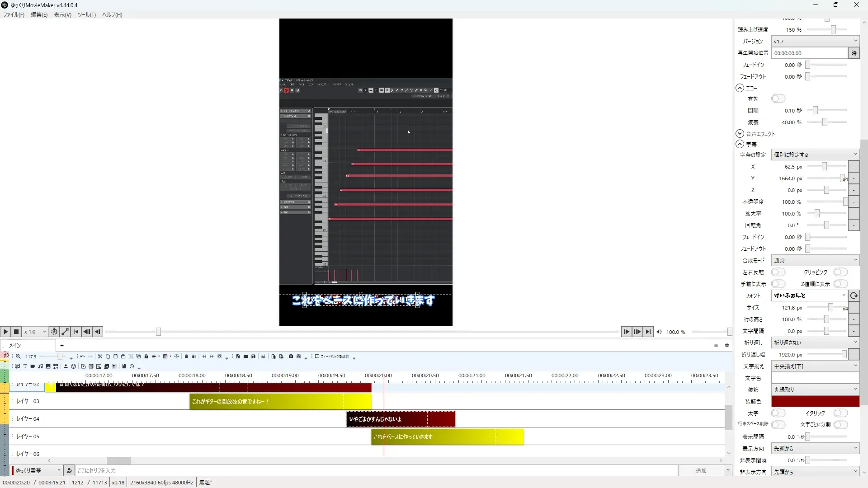Open the ツール(T) menu

[86, 15]
